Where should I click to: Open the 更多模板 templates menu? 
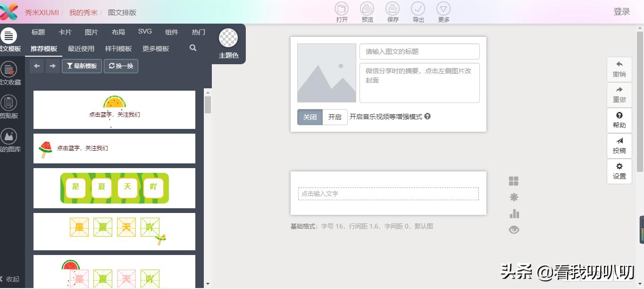155,48
